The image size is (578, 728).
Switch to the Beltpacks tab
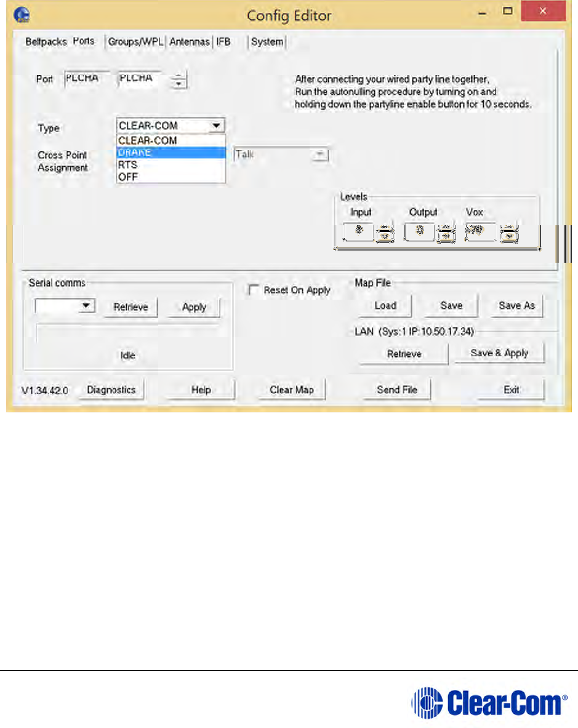pos(46,42)
